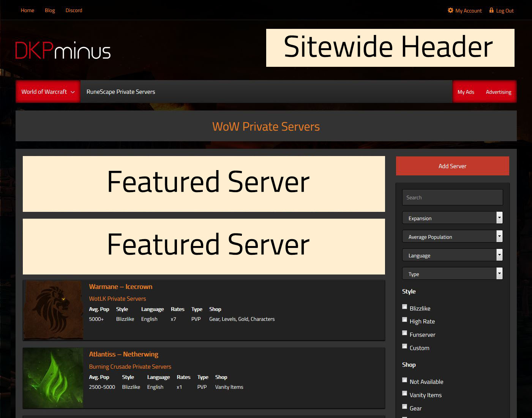Open the Blog link

pyautogui.click(x=50, y=10)
